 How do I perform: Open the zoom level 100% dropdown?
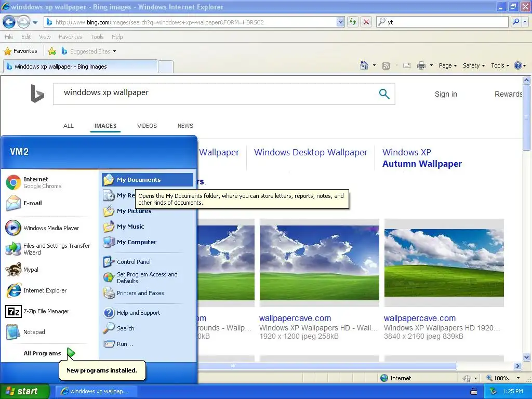coord(518,378)
